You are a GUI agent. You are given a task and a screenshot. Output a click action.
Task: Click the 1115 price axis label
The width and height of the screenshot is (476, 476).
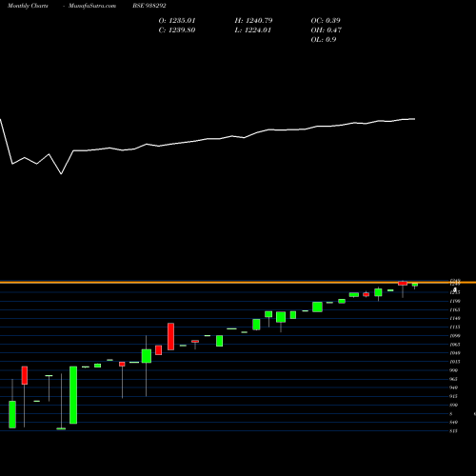455,327
